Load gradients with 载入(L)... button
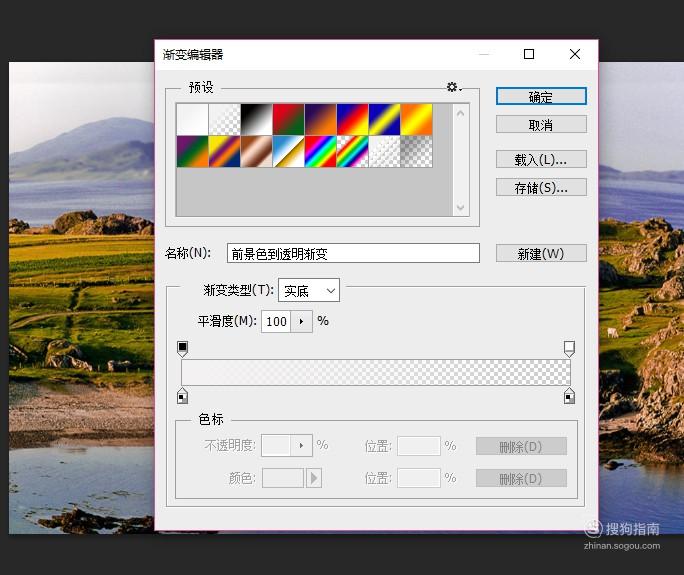The width and height of the screenshot is (684, 575). (x=541, y=160)
